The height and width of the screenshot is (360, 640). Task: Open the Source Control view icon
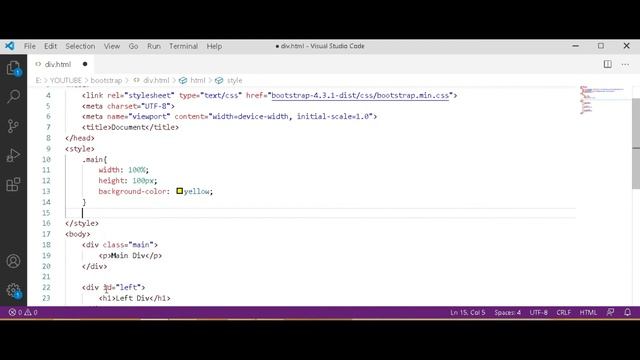pos(13,126)
